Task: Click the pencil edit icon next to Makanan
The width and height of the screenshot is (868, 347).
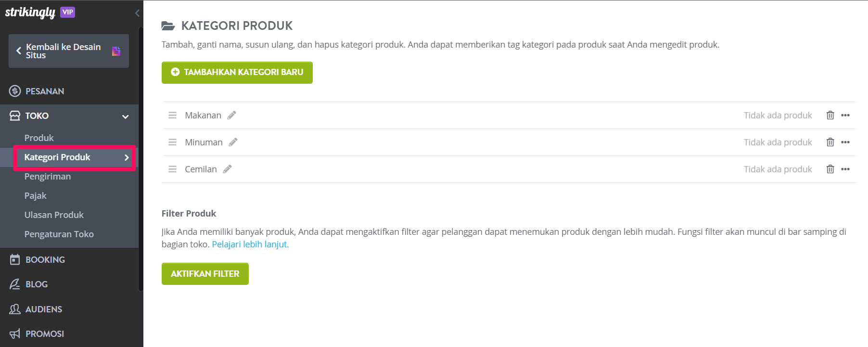Action: pyautogui.click(x=232, y=115)
